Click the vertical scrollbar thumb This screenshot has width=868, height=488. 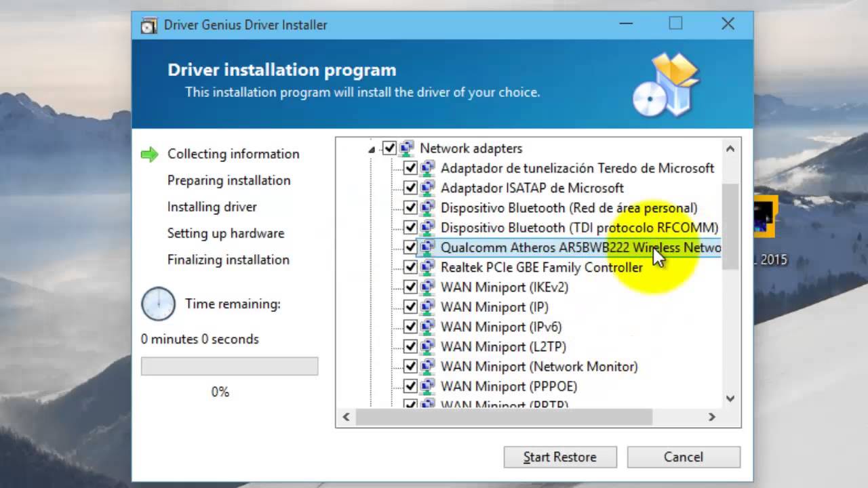coord(730,227)
